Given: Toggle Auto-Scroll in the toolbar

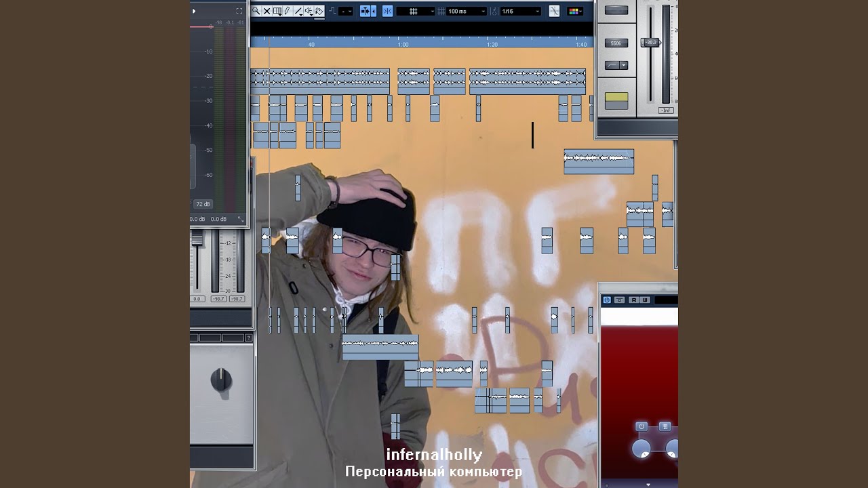Looking at the screenshot, I should 366,11.
